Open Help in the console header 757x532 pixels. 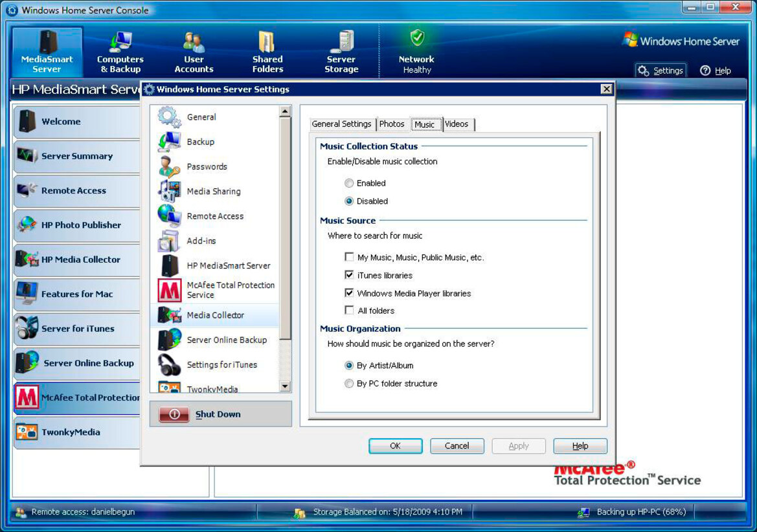point(716,71)
